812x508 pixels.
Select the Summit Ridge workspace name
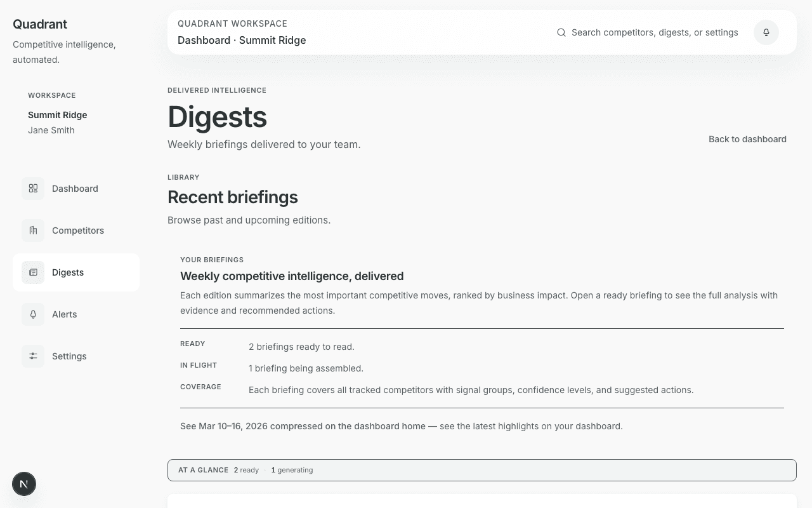tap(58, 115)
